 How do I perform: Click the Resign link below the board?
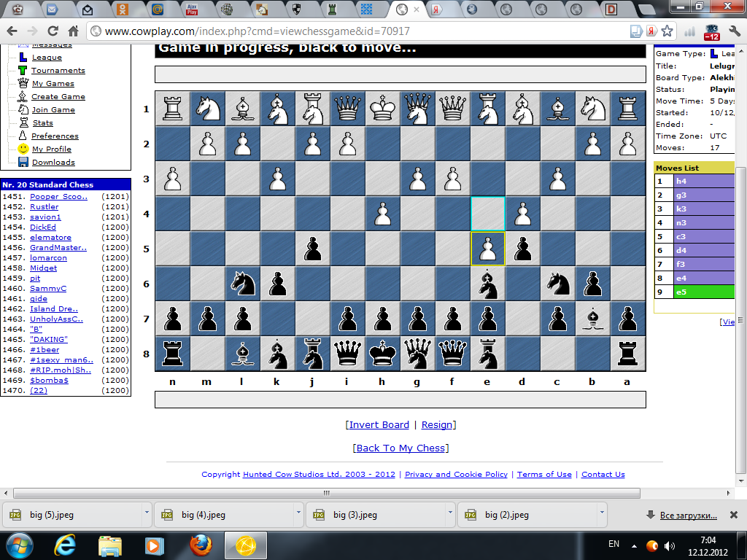(x=437, y=425)
